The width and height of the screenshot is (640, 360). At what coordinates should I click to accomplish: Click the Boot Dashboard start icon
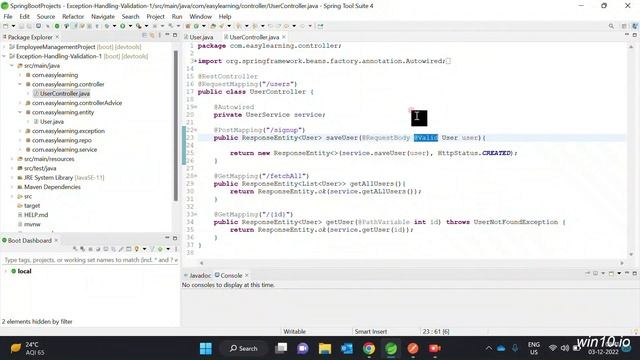75,249
